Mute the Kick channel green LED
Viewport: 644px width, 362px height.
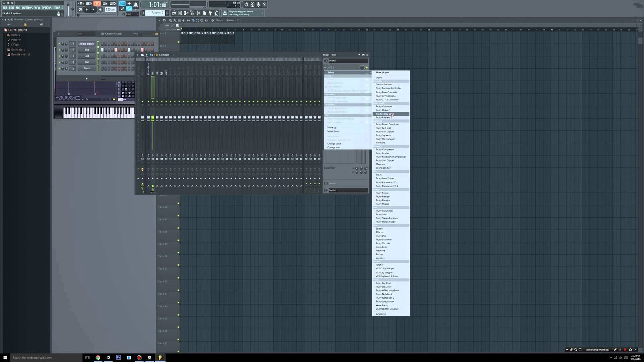pos(59,50)
